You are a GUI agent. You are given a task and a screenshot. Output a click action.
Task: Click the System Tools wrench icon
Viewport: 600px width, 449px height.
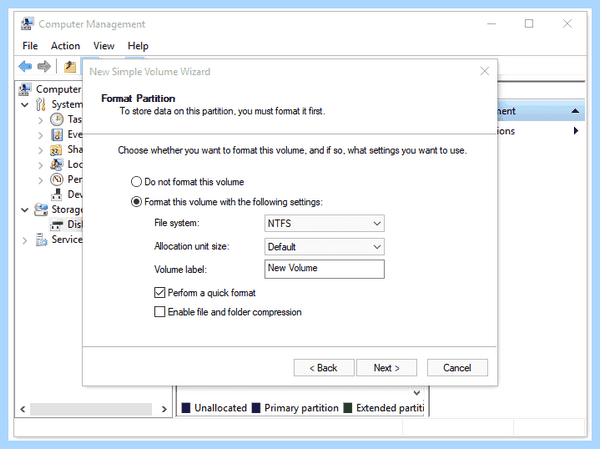click(x=40, y=104)
